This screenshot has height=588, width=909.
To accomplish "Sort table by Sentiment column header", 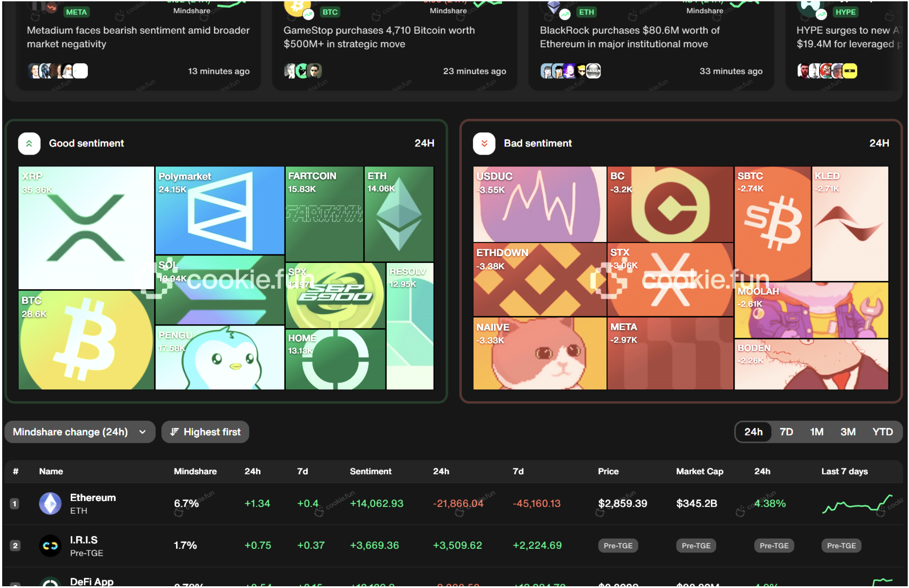I will pos(370,471).
